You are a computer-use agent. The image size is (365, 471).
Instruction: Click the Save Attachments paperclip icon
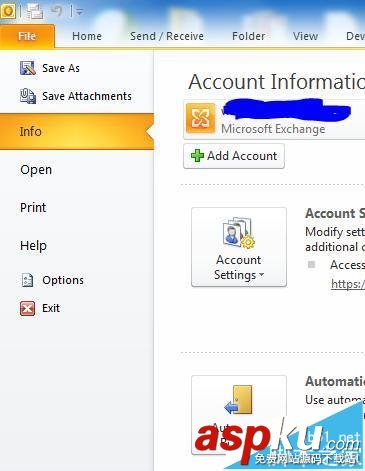27,96
